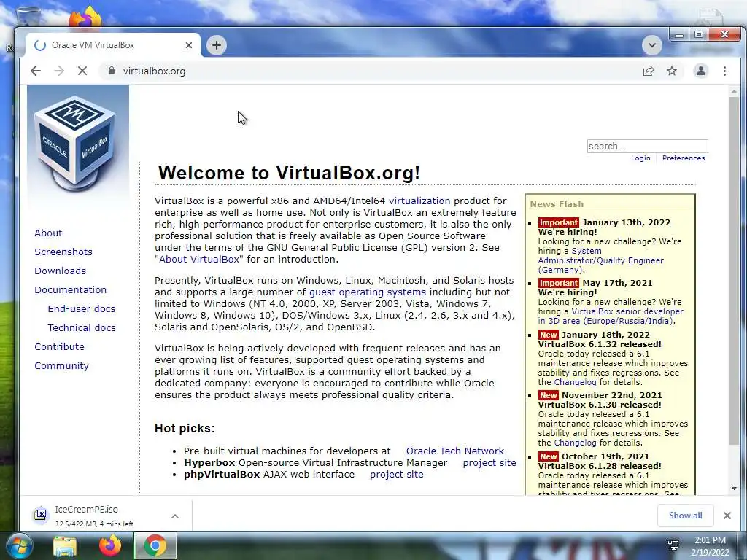Open a new tab with the plus button
Viewport: 747px width, 560px height.
click(216, 45)
